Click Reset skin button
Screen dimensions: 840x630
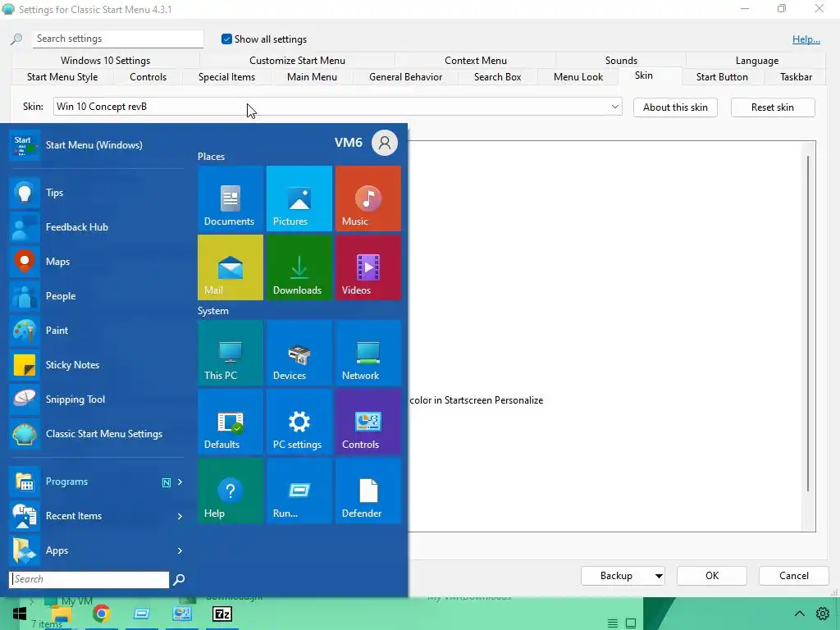pyautogui.click(x=773, y=107)
